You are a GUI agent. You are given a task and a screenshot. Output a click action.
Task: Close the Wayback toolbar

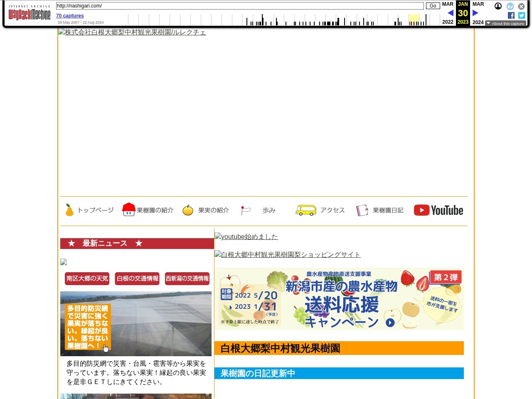click(521, 6)
